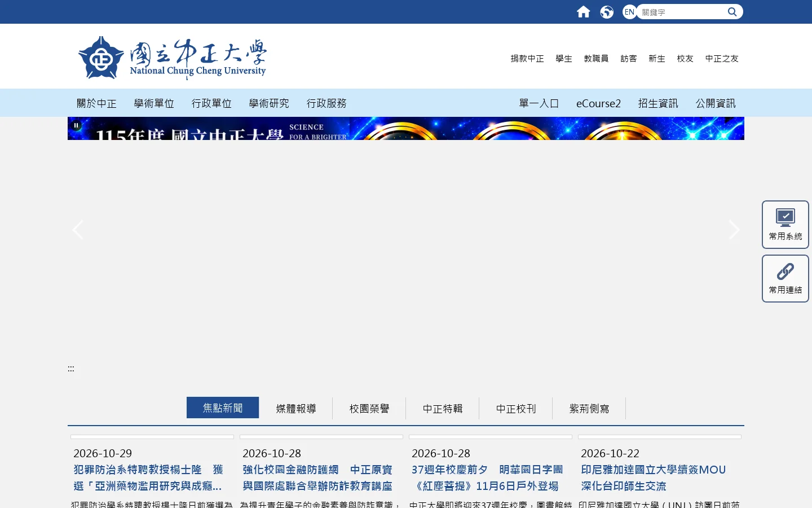The height and width of the screenshot is (508, 812).
Task: Open news 印尼雅加達國立大學續簽MOU
Action: tap(654, 478)
